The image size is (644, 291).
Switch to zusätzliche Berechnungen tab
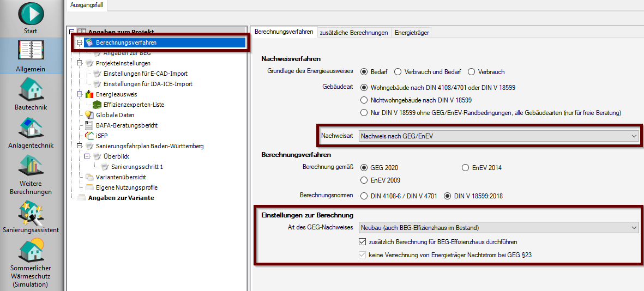tap(354, 33)
